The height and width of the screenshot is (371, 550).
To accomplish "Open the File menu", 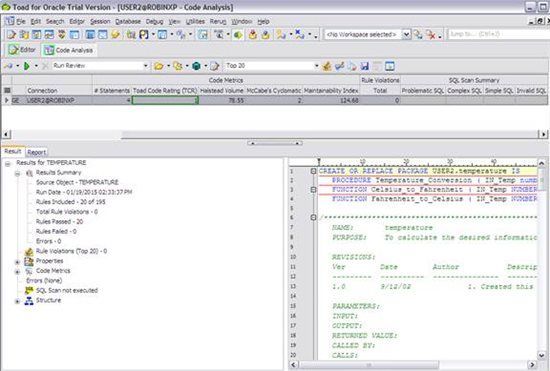I will point(21,21).
